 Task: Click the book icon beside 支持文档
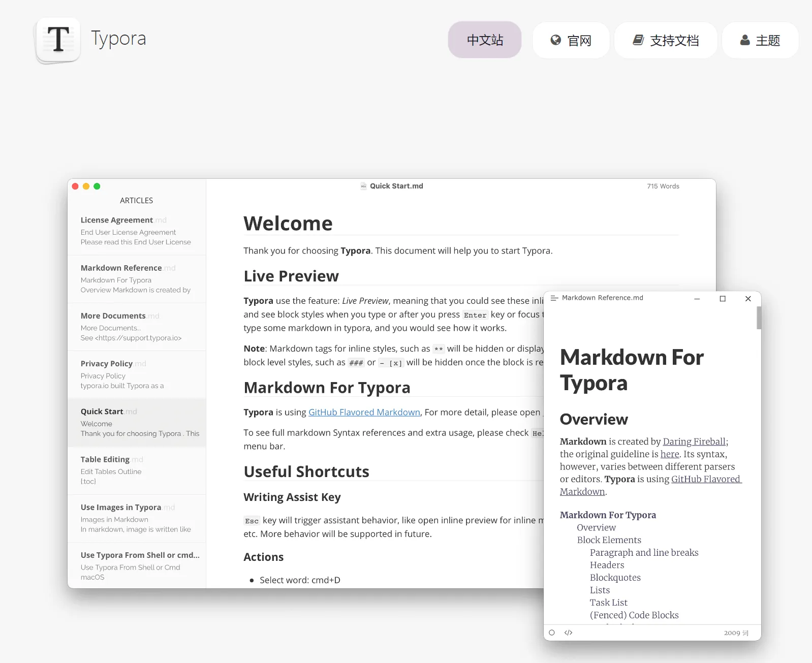[638, 40]
